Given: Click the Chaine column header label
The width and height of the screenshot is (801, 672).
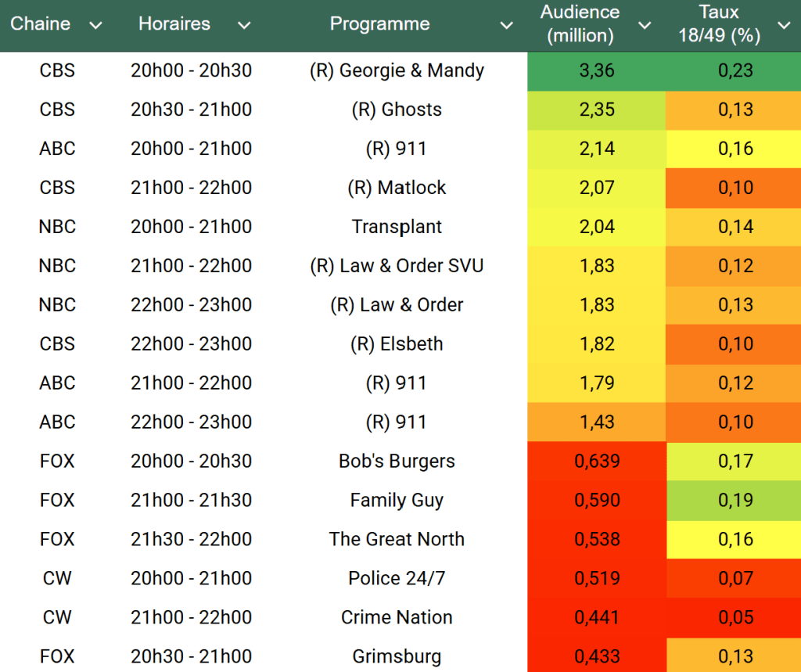Looking at the screenshot, I should point(41,24).
